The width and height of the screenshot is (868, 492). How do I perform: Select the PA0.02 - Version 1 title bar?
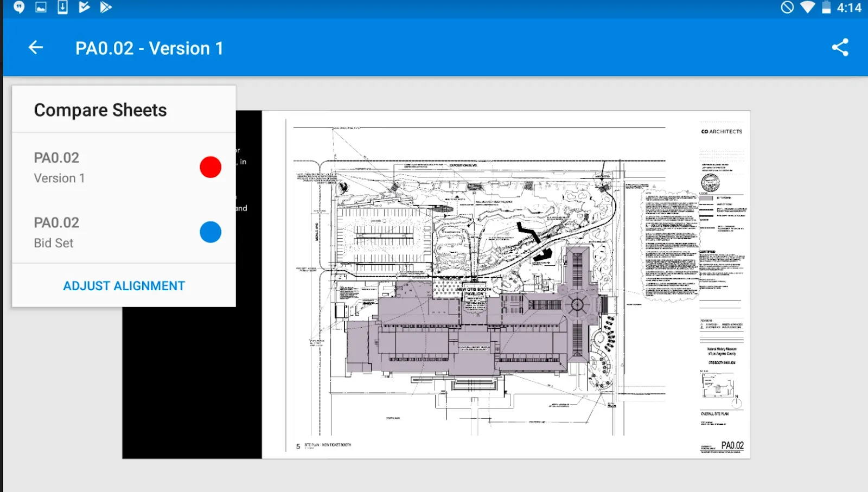(x=150, y=48)
